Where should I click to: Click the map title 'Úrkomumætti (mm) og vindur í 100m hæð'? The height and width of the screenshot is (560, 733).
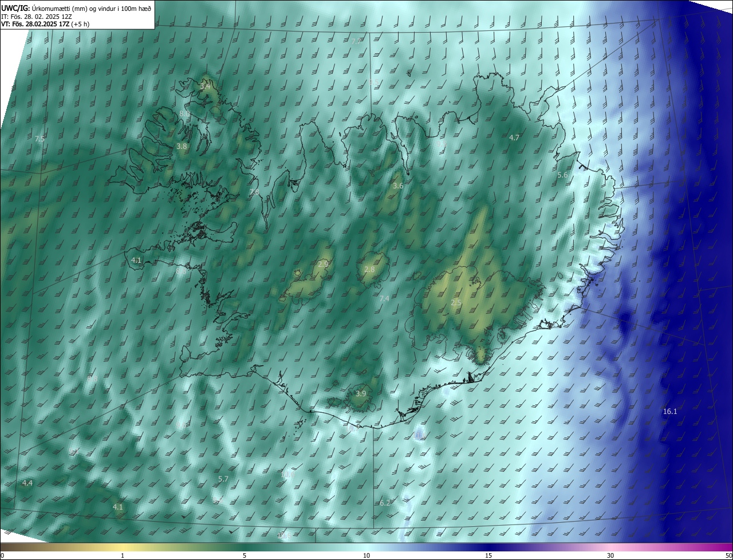(x=91, y=8)
